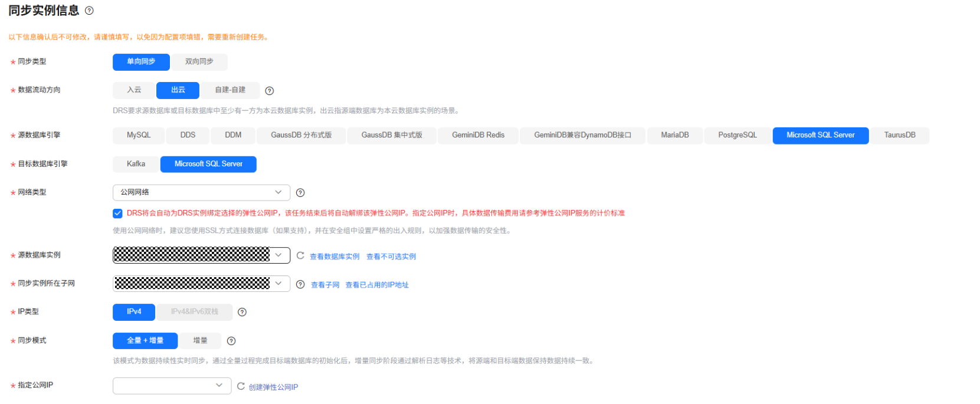Expand the 源数据库实例 dropdown
The height and width of the screenshot is (404, 980).
point(201,255)
